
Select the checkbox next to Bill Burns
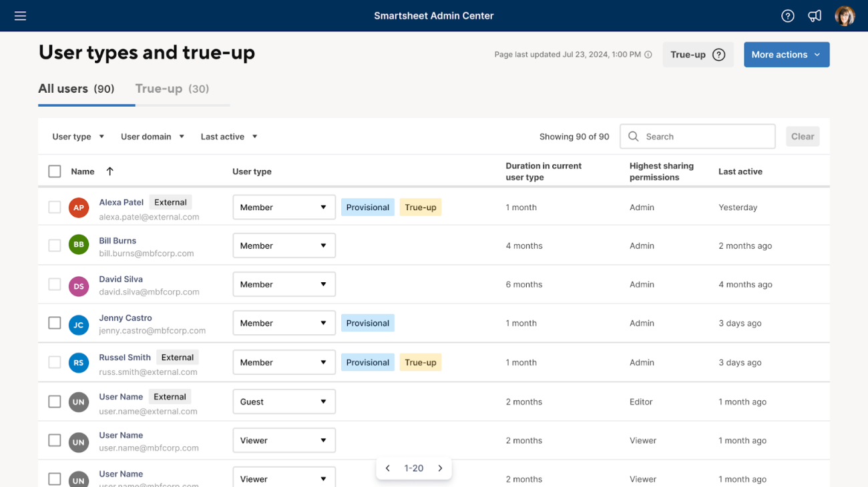54,245
